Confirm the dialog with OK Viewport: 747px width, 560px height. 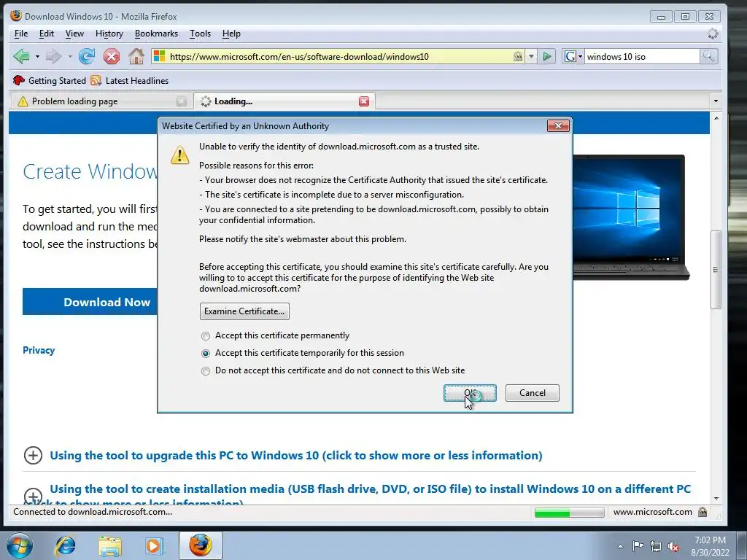tap(471, 393)
